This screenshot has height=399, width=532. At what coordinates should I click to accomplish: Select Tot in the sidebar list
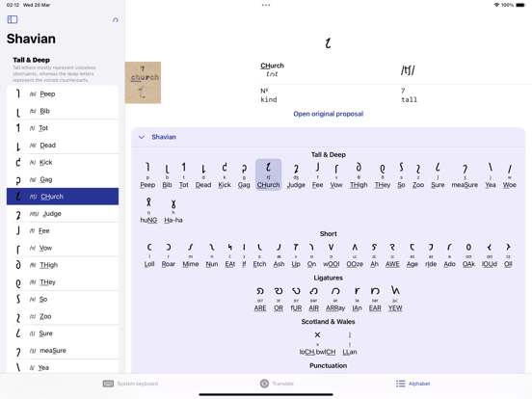63,128
